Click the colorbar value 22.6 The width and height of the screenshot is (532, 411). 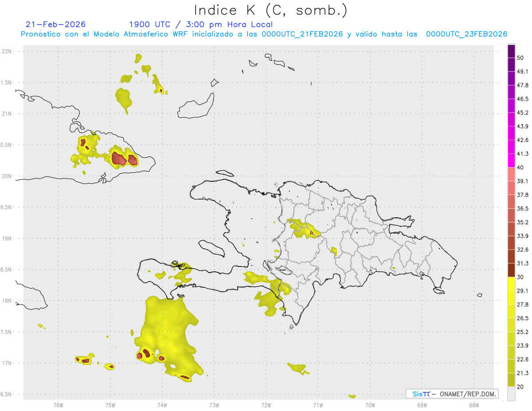523,360
